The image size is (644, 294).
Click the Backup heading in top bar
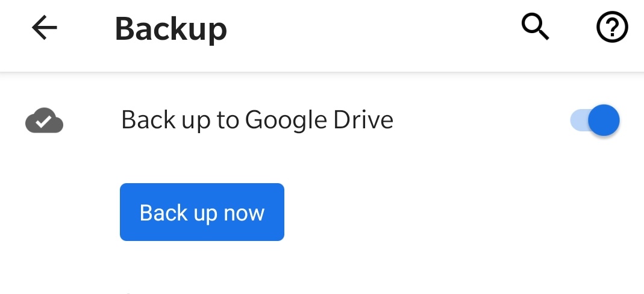pyautogui.click(x=171, y=29)
